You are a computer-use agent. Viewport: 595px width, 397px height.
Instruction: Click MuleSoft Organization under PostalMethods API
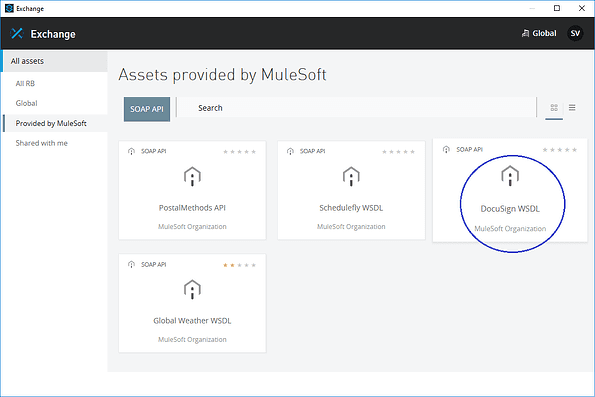[x=192, y=227]
